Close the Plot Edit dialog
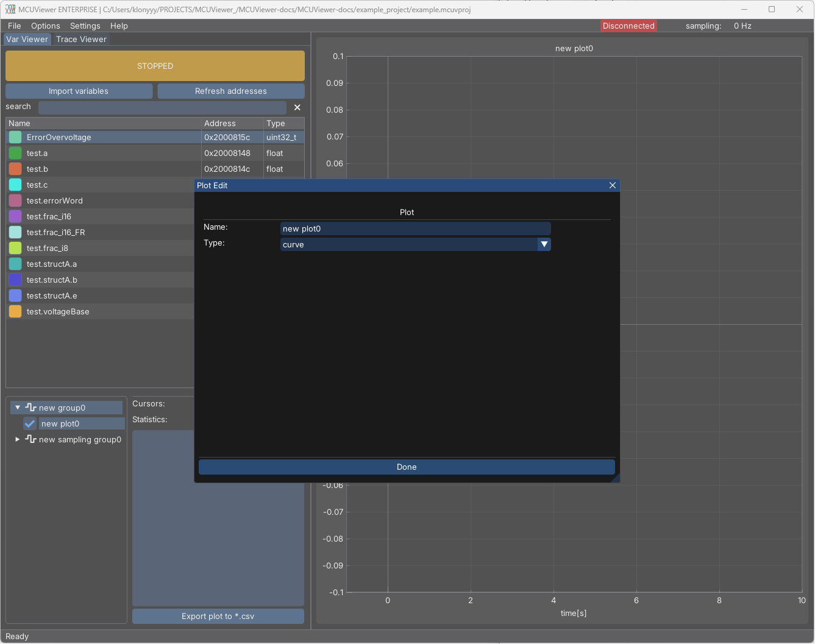 pos(613,185)
